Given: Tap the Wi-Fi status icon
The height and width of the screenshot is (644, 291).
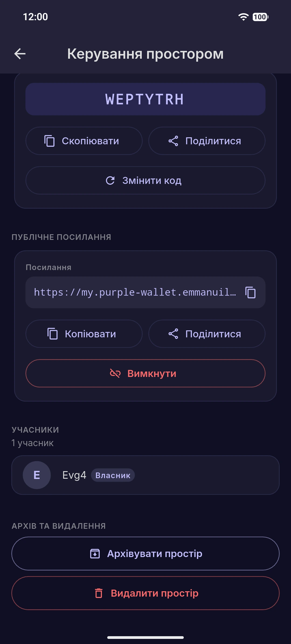Looking at the screenshot, I should coord(243,17).
